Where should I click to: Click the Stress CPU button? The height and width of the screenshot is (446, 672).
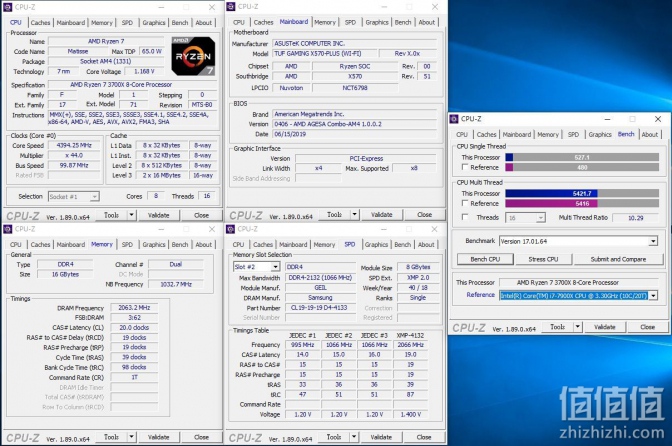(x=543, y=259)
